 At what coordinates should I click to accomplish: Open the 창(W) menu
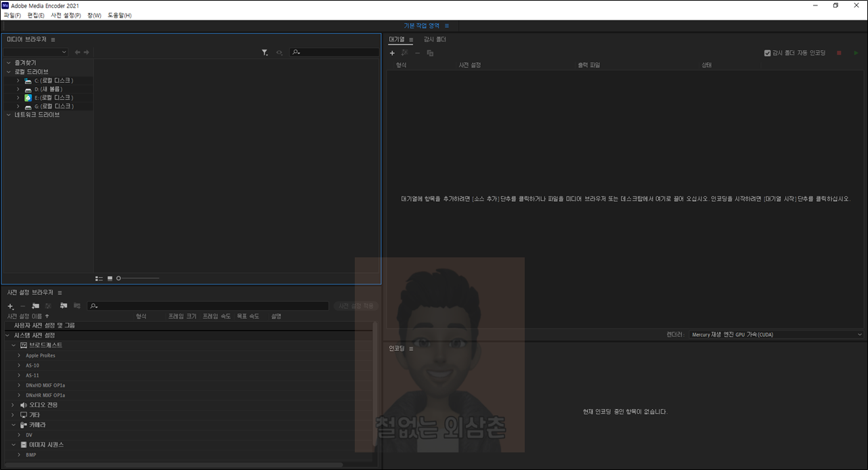[94, 15]
